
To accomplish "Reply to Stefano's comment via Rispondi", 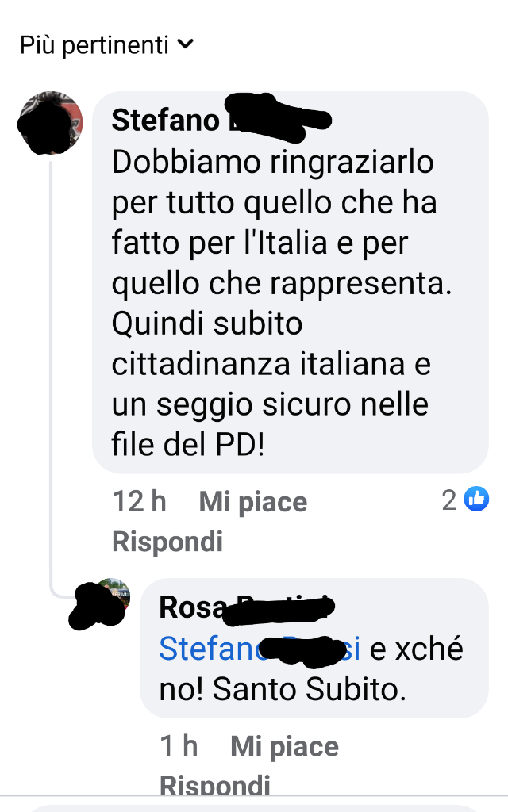I will [167, 542].
